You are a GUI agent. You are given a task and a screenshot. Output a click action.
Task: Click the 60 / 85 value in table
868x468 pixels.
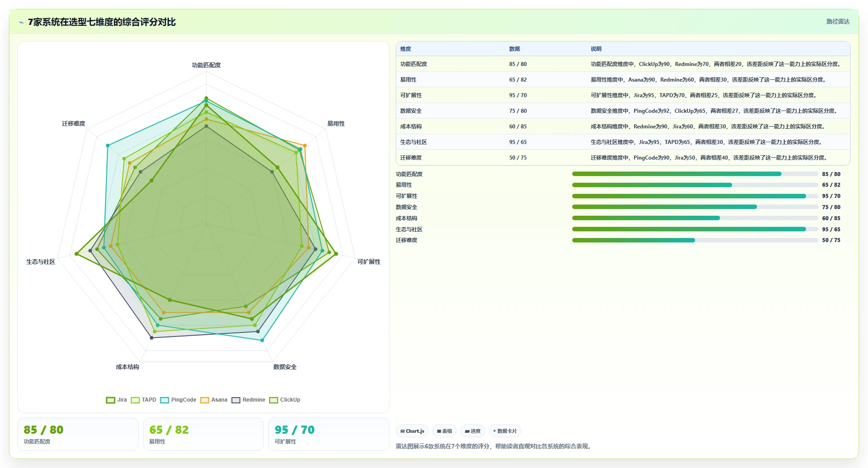coord(518,126)
